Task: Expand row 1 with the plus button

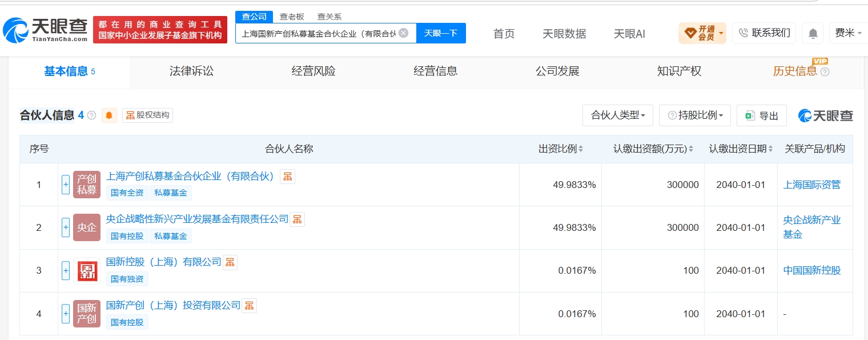Action: tap(66, 185)
